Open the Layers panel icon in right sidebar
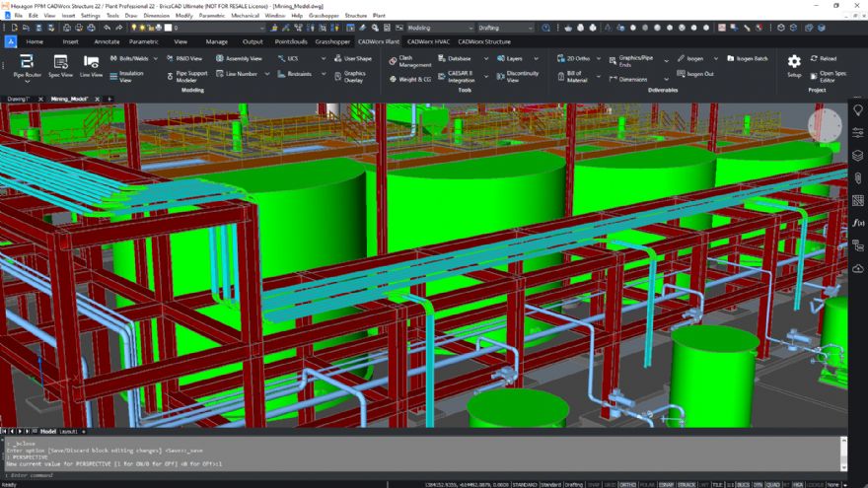 (857, 156)
